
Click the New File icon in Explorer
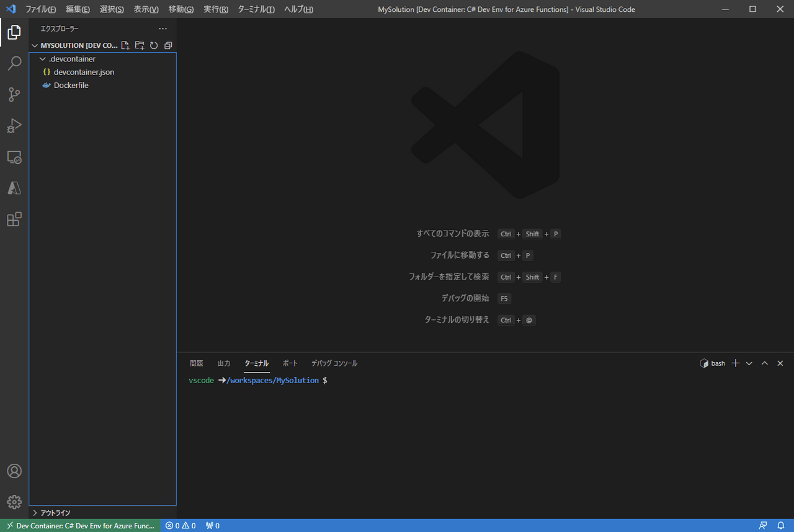pyautogui.click(x=126, y=45)
